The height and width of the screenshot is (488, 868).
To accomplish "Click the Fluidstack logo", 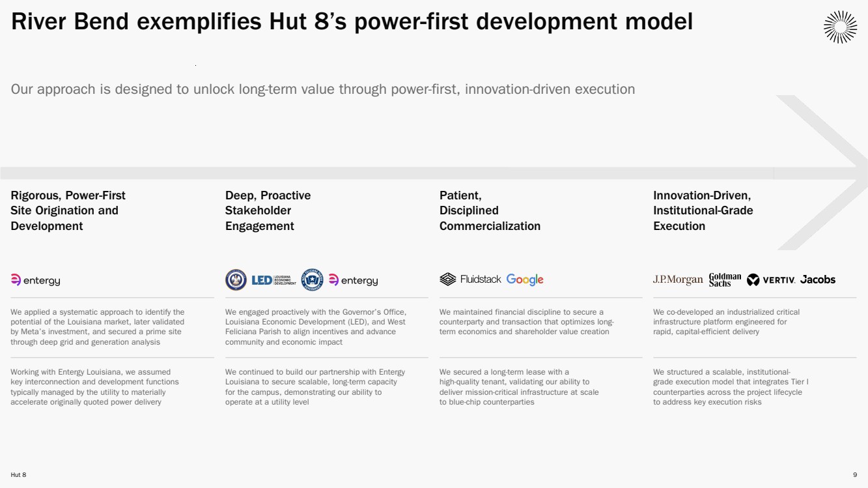I will (470, 280).
